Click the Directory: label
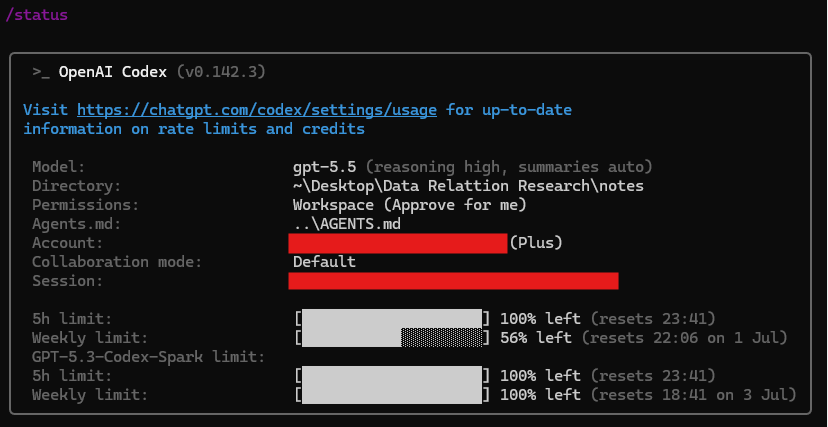Viewport: 828px width, 427px height. [x=77, y=186]
